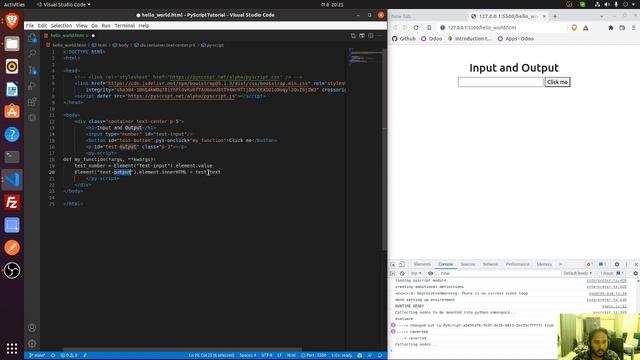Open the Terminal menu in VS Code
The height and width of the screenshot is (360, 640).
pos(124,25)
